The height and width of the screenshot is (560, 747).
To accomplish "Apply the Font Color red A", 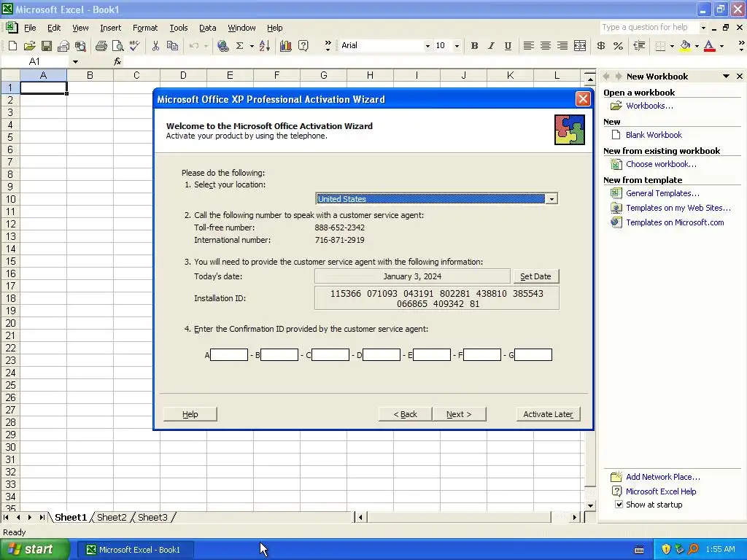I will [x=709, y=46].
